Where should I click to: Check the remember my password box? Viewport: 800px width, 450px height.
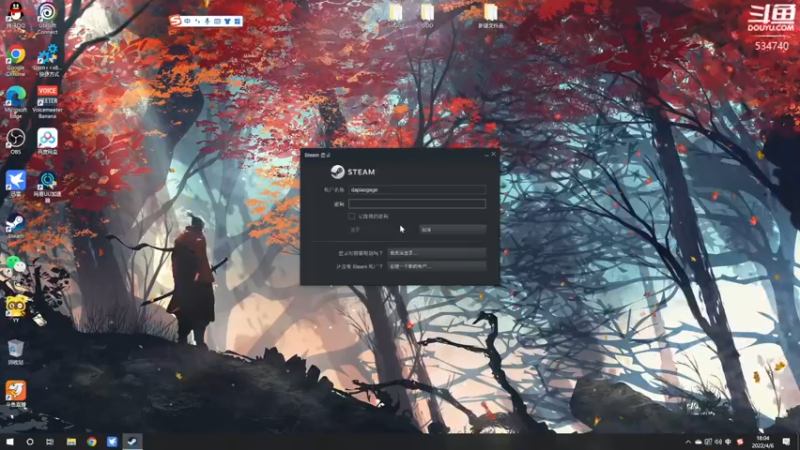pyautogui.click(x=352, y=216)
